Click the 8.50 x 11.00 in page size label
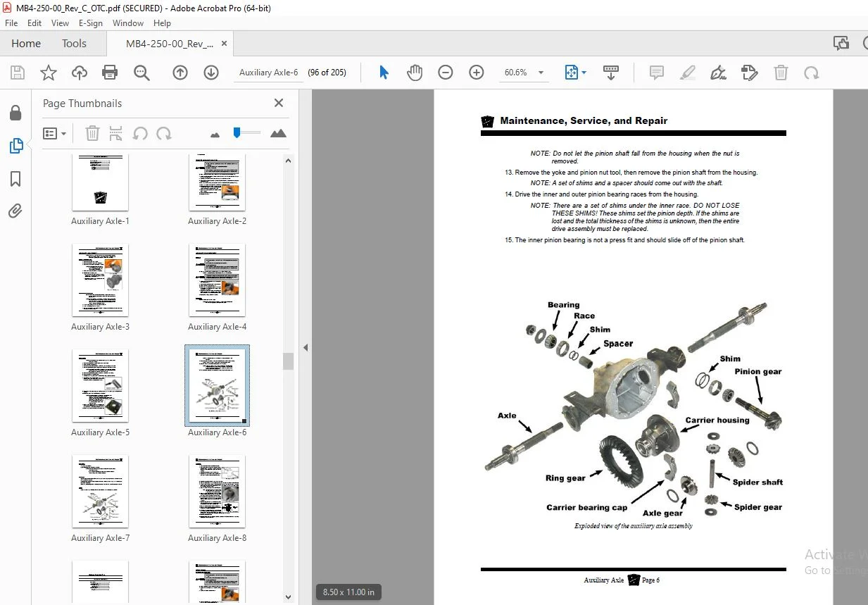Viewport: 868px width, 605px height. click(348, 592)
